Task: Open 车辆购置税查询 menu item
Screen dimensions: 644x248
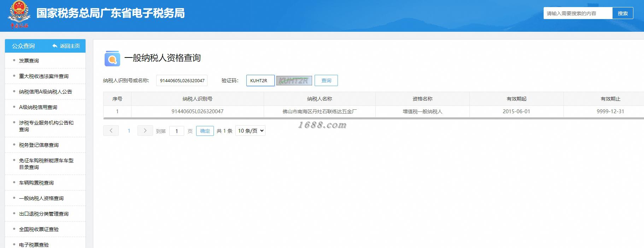Action: point(36,183)
